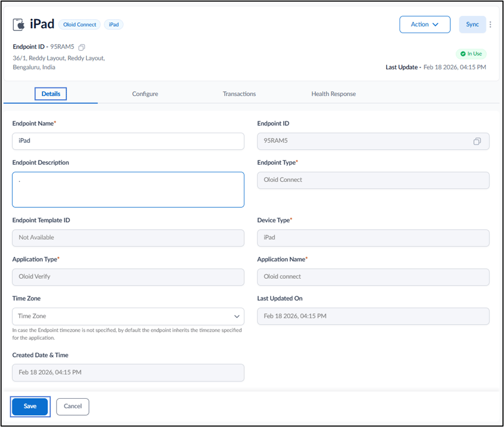
Task: Switch to the Details tab
Action: point(51,94)
